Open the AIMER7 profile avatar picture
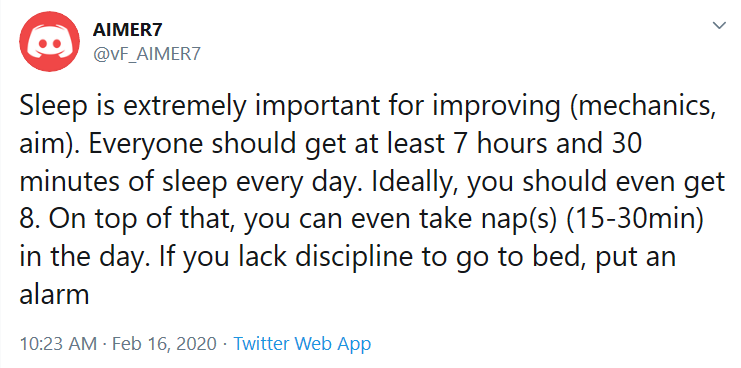This screenshot has width=741, height=368. coord(49,42)
